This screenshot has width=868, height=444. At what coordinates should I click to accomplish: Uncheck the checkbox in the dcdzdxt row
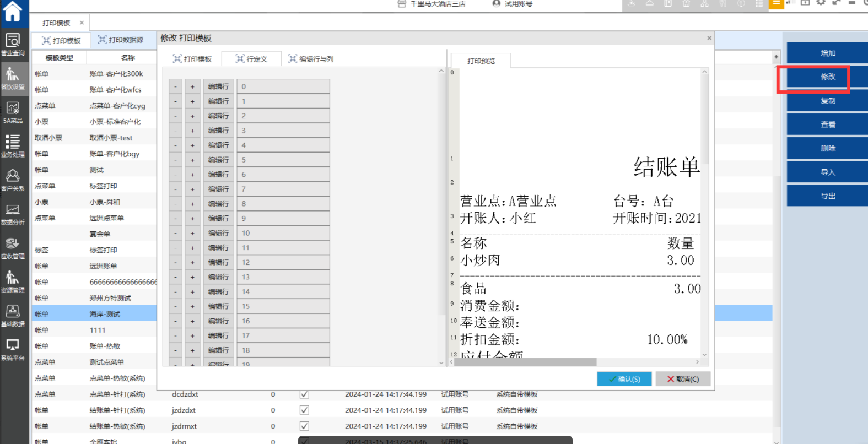click(304, 394)
